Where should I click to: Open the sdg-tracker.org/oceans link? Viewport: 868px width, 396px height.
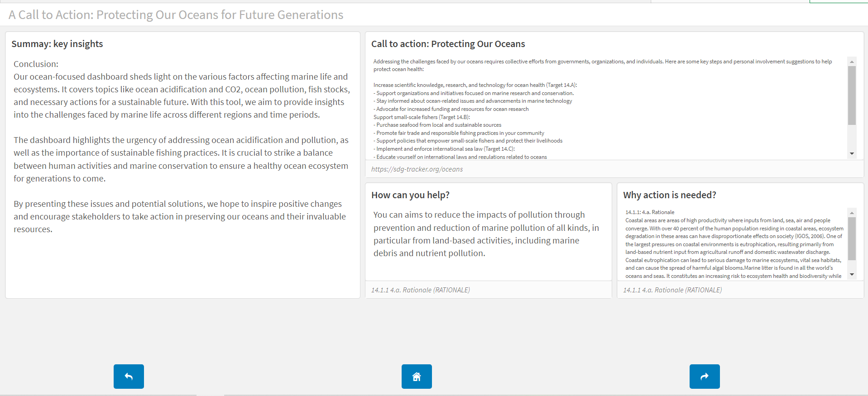[417, 169]
